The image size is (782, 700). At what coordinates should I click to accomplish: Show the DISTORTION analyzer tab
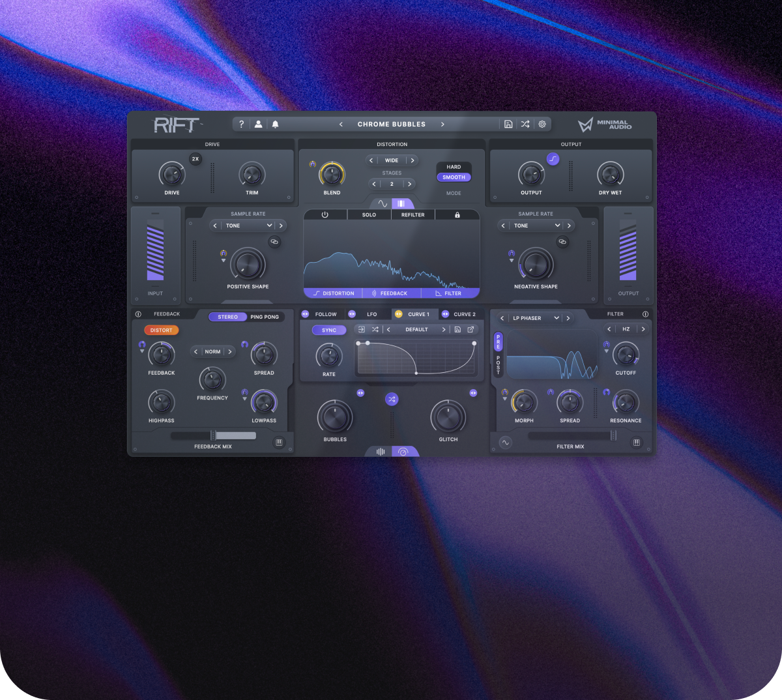[334, 293]
